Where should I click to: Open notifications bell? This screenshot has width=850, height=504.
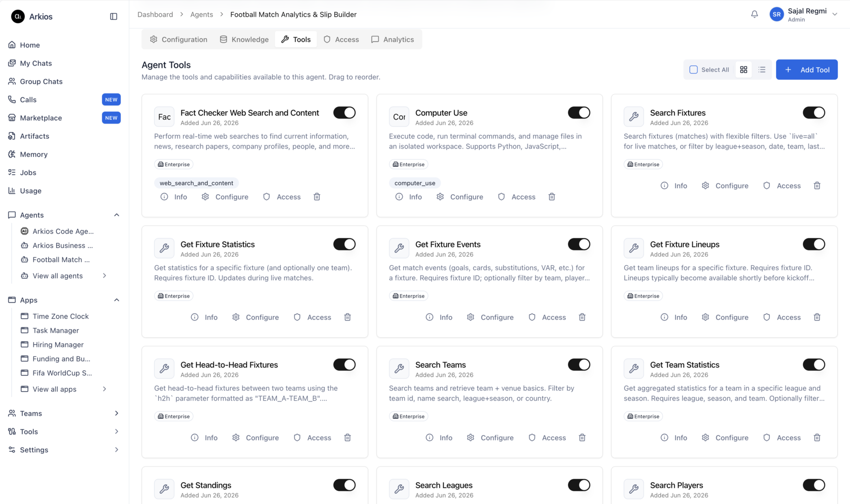tap(754, 15)
